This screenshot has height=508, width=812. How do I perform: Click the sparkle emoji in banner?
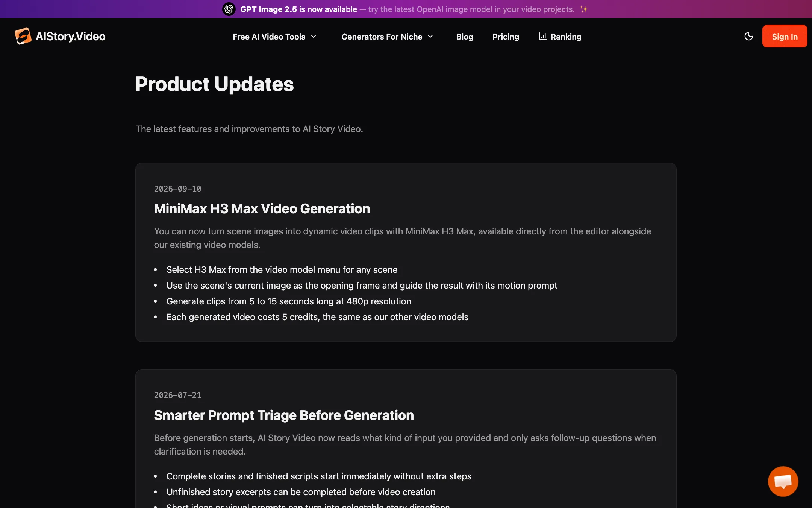coord(583,9)
